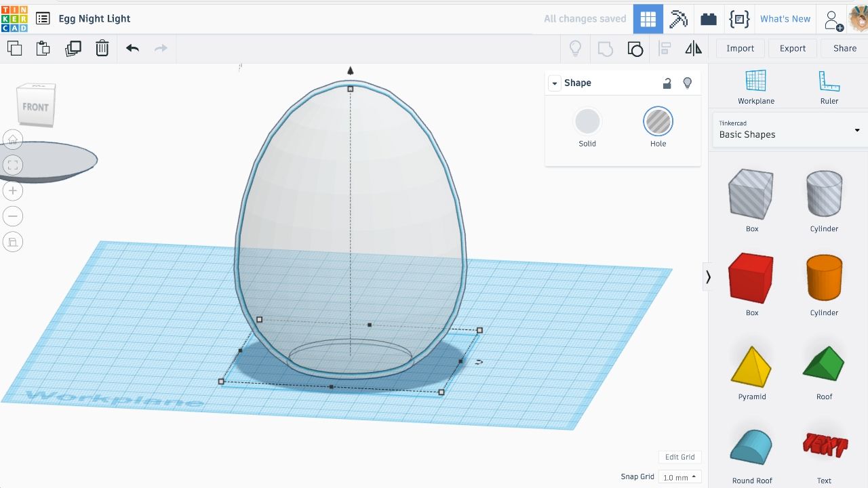This screenshot has height=488, width=868.
Task: Collapse the shapes side panel chevron
Action: tap(708, 277)
